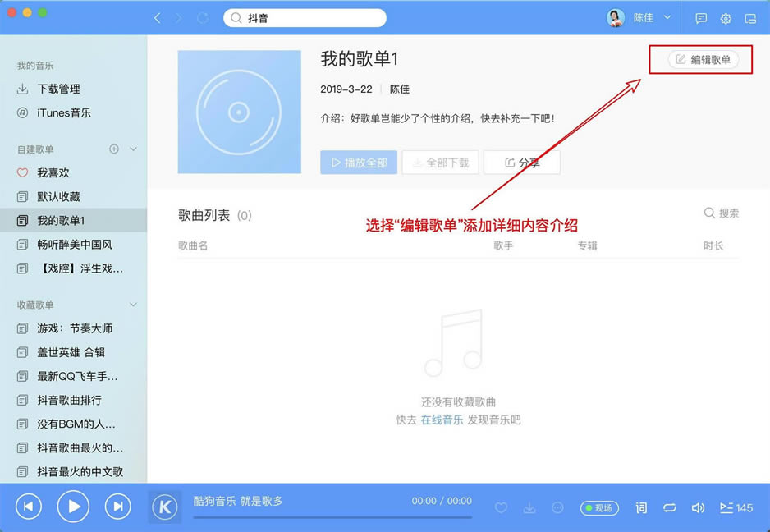
Task: Click the loop playback mode icon
Action: click(x=669, y=507)
